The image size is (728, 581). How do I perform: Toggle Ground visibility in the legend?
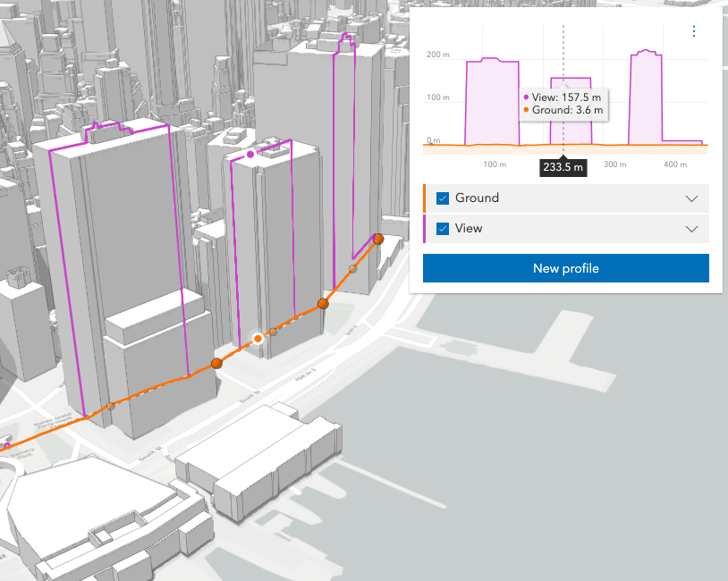444,198
